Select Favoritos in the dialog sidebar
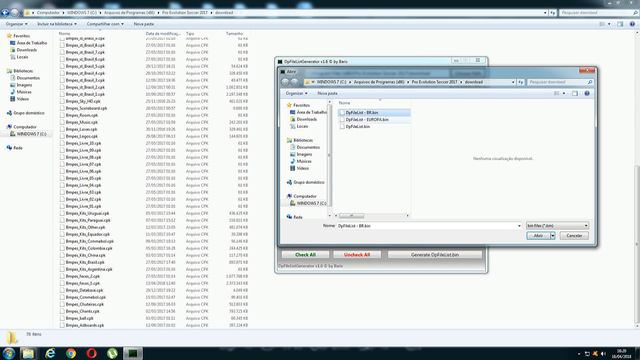Viewport: 640px width, 360px height. click(x=301, y=105)
